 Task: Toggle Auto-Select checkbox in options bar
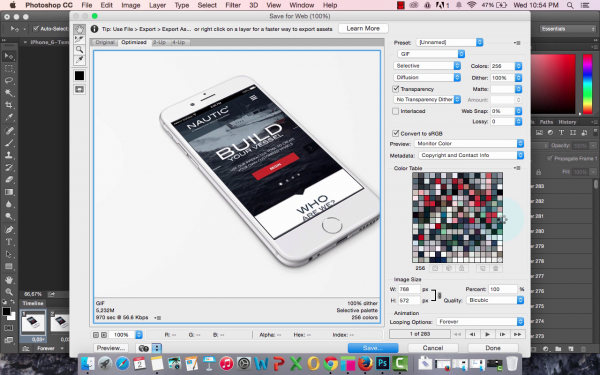36,29
